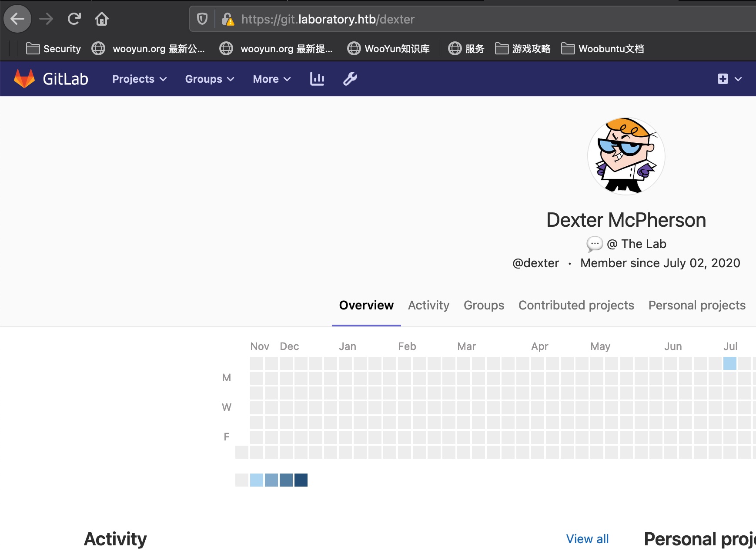The width and height of the screenshot is (756, 551).
Task: Open the 游戏攻略 bookmarks folder
Action: pyautogui.click(x=523, y=49)
